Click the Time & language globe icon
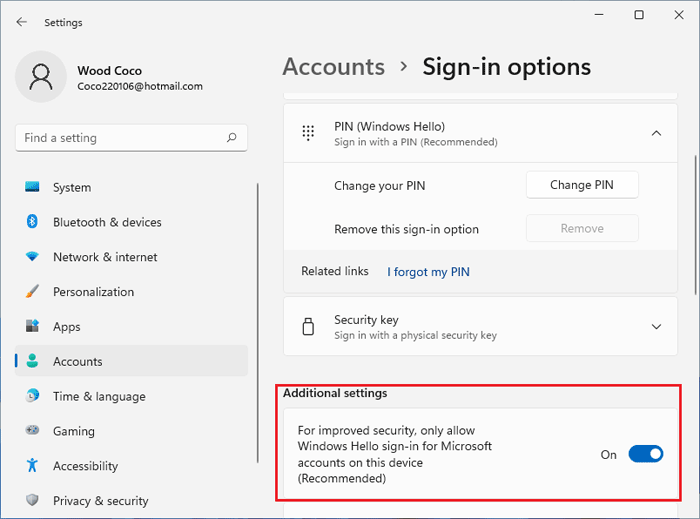The image size is (700, 519). [x=32, y=395]
